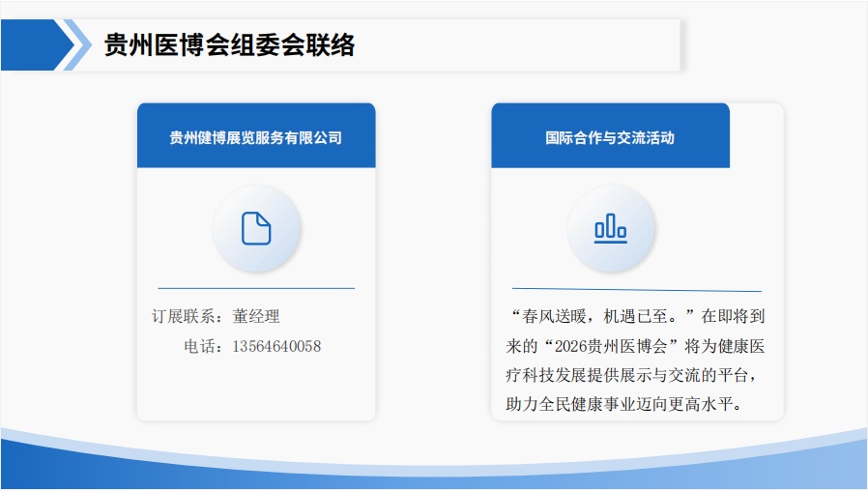
Task: Click the phone number 13564640058
Action: [x=276, y=346]
